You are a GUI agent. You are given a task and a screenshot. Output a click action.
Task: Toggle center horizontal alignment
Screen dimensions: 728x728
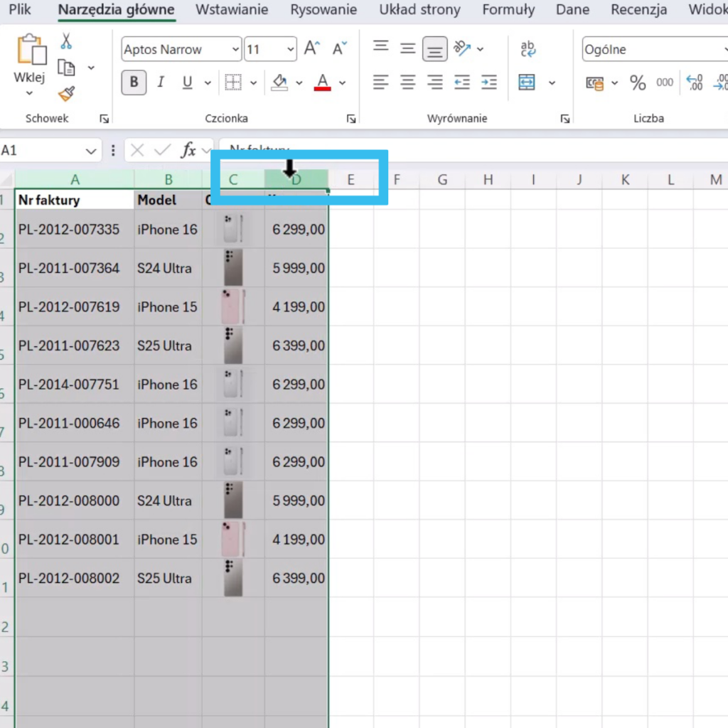[x=407, y=82]
